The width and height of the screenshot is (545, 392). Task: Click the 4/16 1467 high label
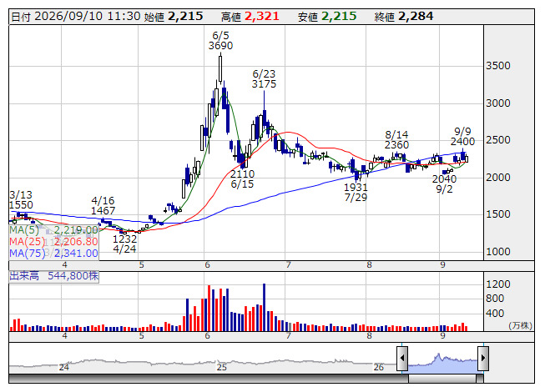pos(103,205)
